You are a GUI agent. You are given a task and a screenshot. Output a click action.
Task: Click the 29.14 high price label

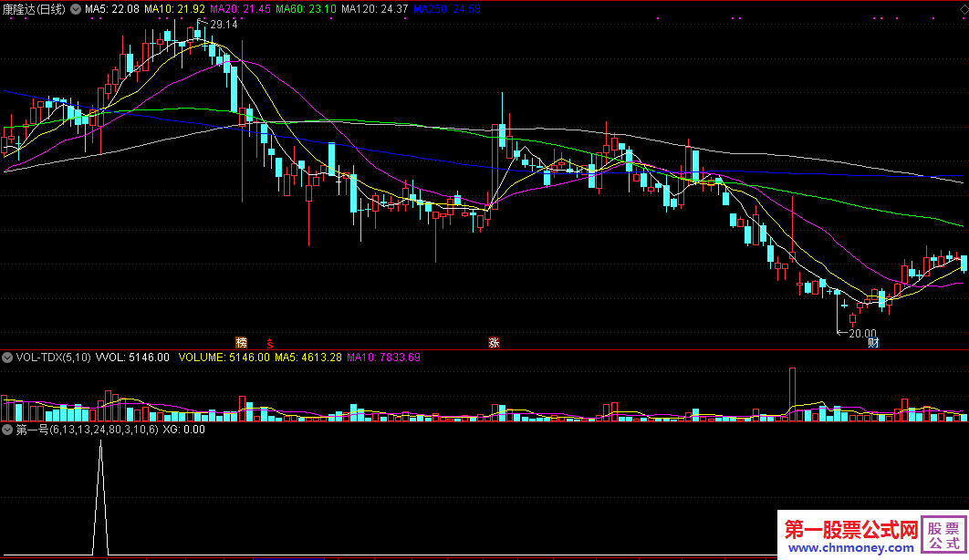pyautogui.click(x=224, y=25)
